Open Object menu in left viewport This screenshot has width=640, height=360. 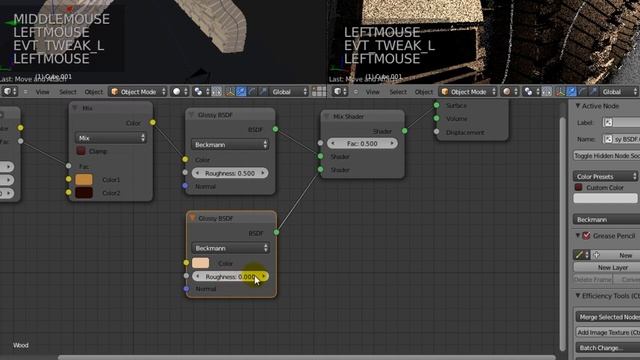click(x=93, y=92)
